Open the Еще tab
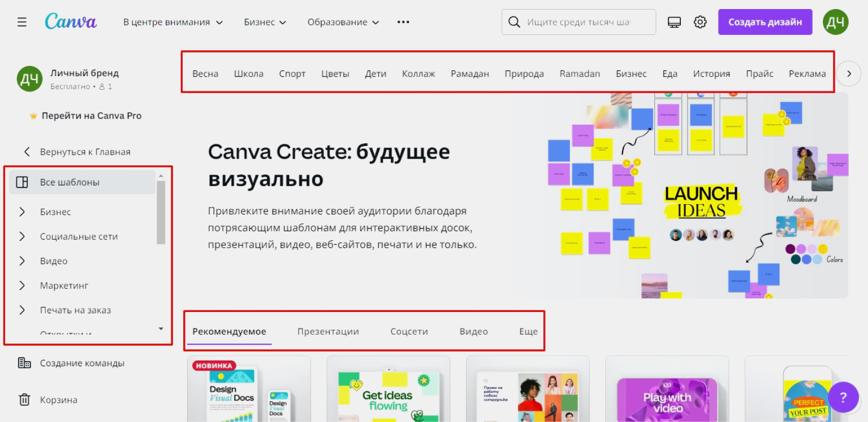The width and height of the screenshot is (868, 422). [x=528, y=331]
